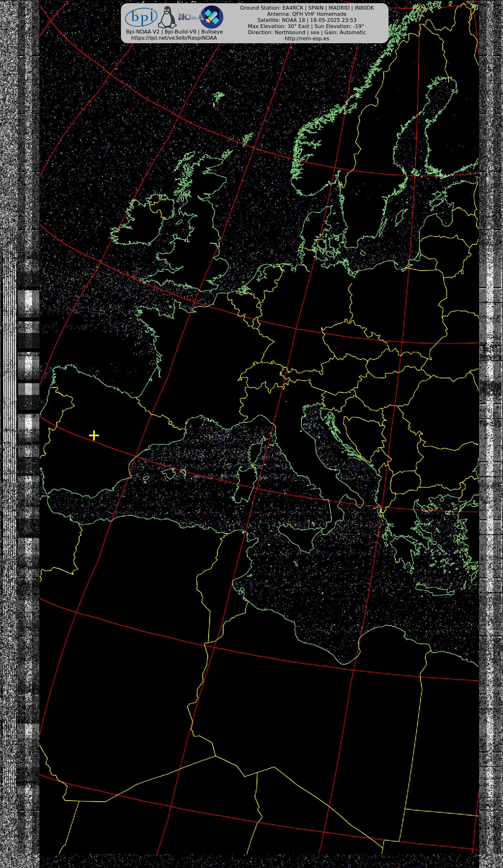Select the 'Antenna: QFH VHF Homemade' line
503x868 pixels.
click(x=307, y=14)
